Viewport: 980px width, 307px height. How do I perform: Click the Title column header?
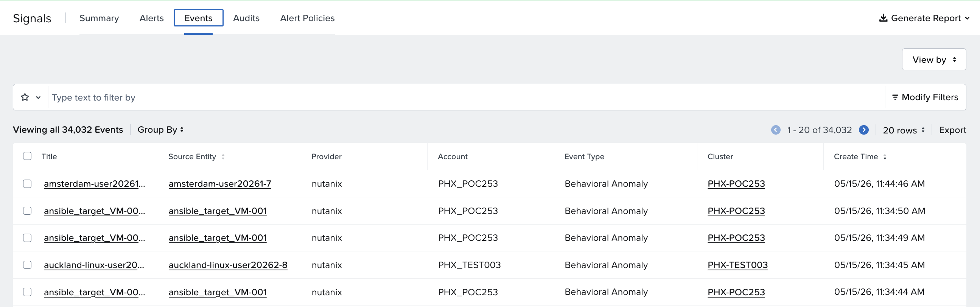[49, 157]
